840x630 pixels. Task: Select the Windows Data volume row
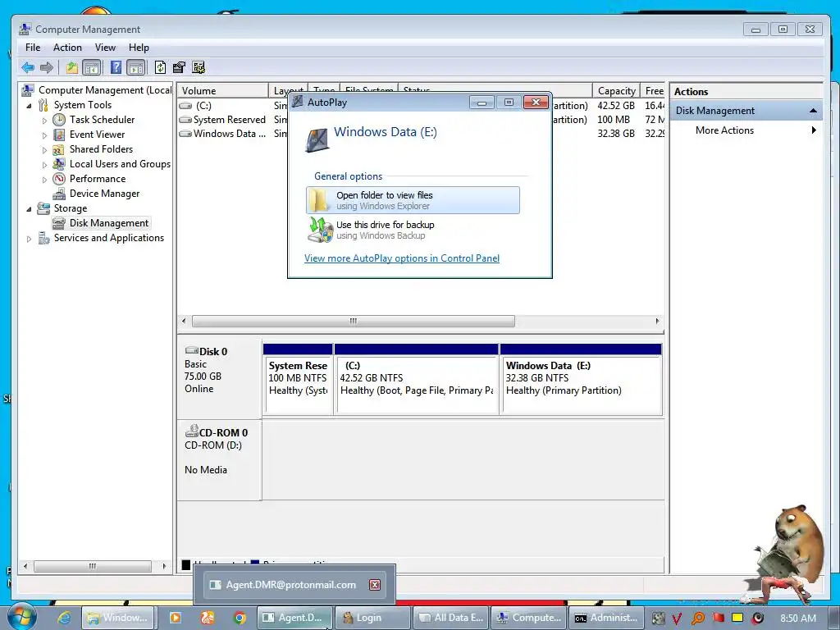231,134
